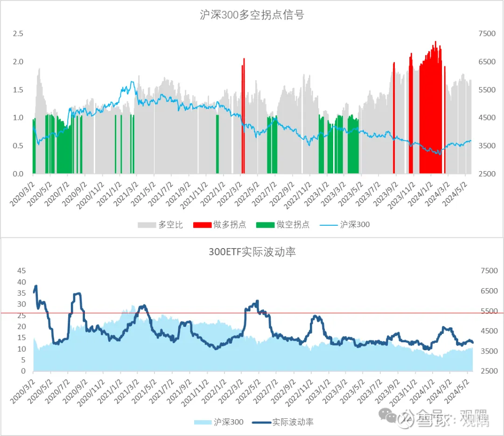Select the blue line marker for 沪深300 in the top legend
The image size is (504, 436).
pyautogui.click(x=328, y=225)
